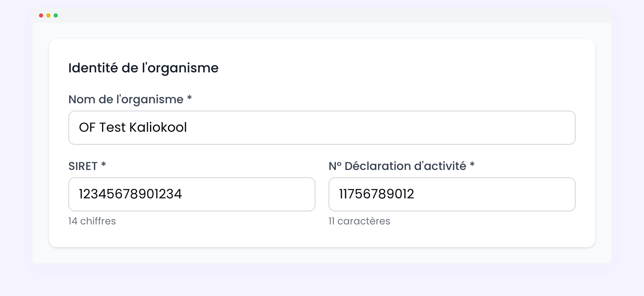The image size is (644, 296).
Task: Click the 'Nom de l'organisme' label
Action: pyautogui.click(x=126, y=99)
